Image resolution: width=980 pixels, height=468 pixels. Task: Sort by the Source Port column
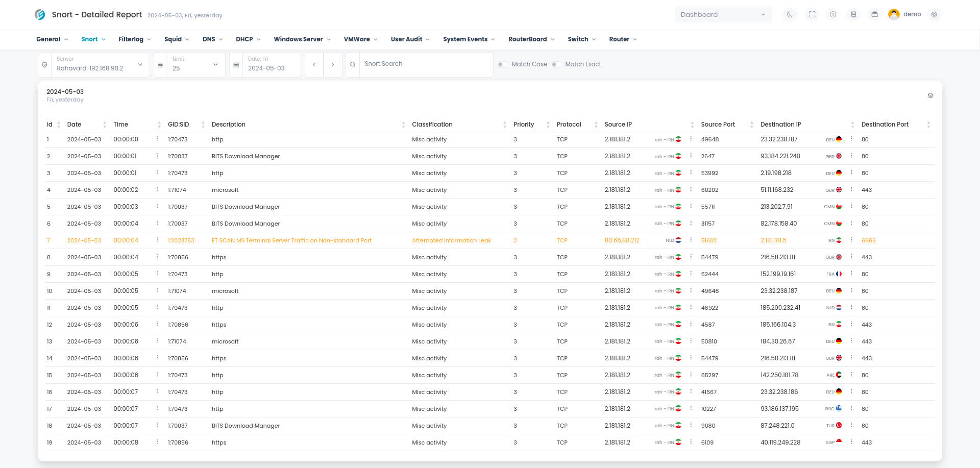pos(727,125)
